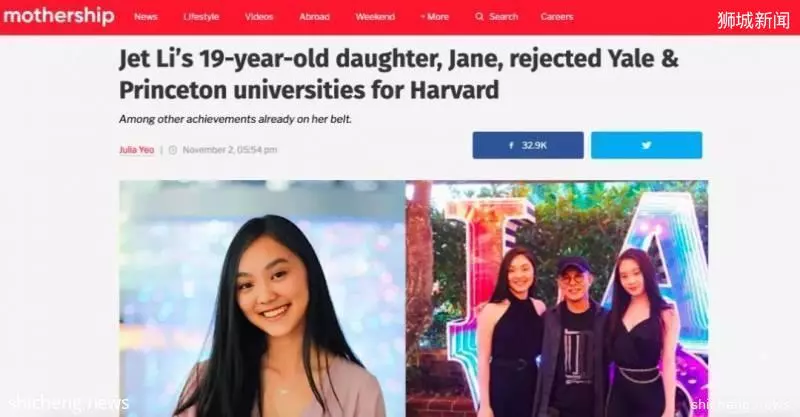The image size is (800, 417).
Task: Click the November 2 publish date
Action: (x=230, y=150)
